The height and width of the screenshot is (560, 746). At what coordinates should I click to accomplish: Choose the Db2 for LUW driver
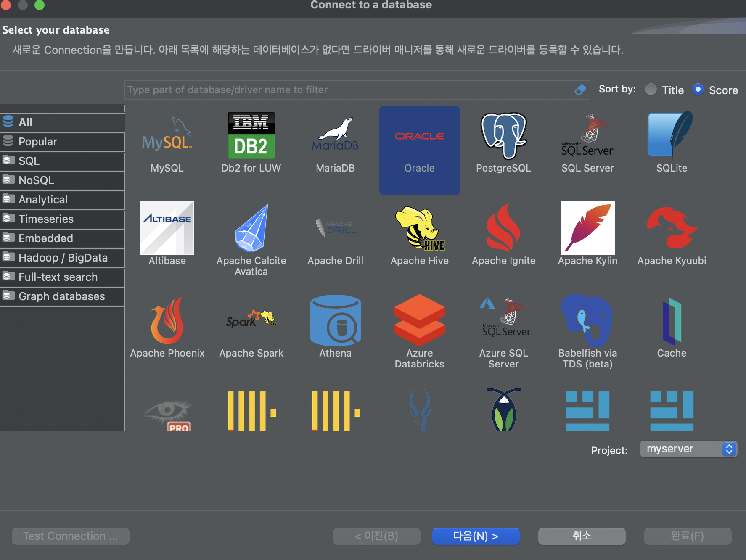[251, 135]
